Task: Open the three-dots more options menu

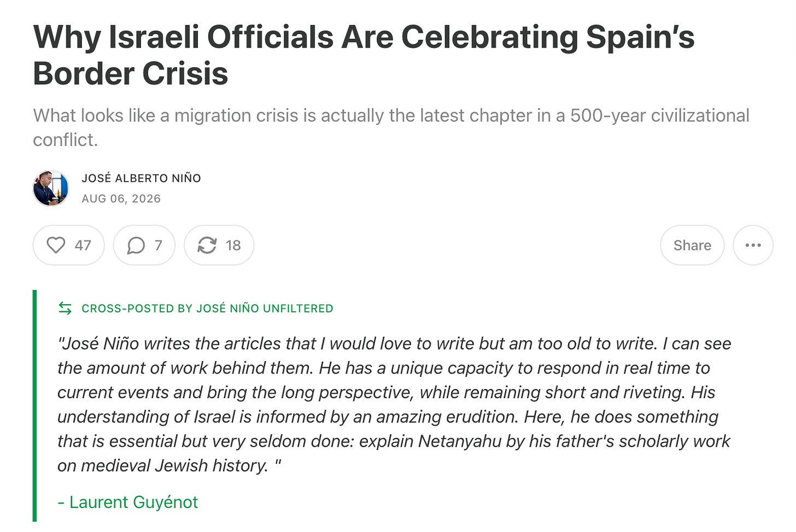Action: (753, 245)
